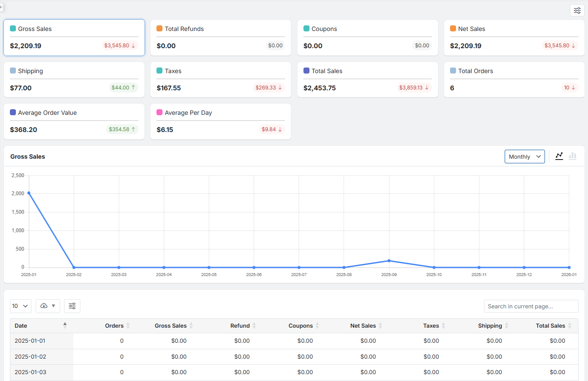
Task: Select the Net Sales summary card
Action: (x=514, y=37)
